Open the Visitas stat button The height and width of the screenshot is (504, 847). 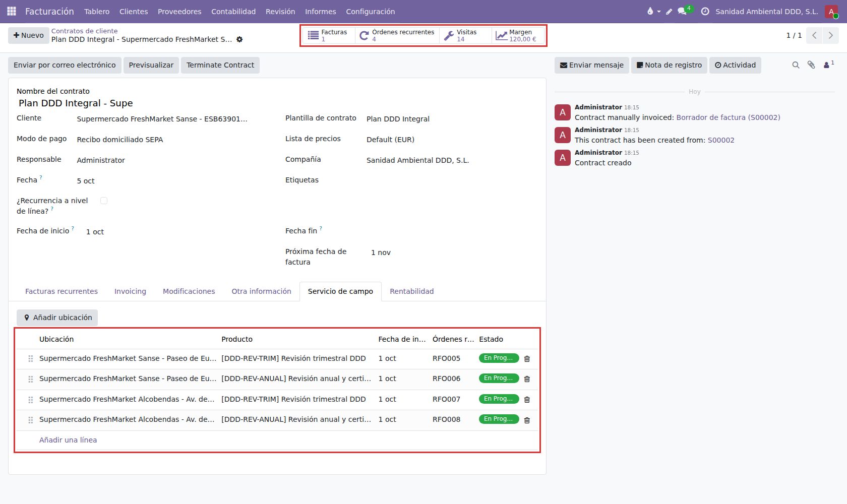tap(465, 35)
